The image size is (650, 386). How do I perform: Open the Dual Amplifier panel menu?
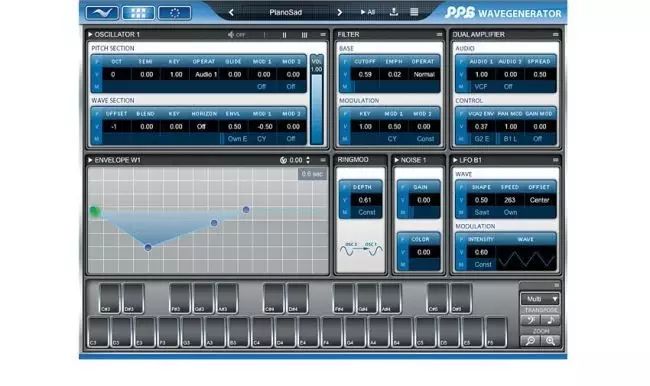coord(555,34)
